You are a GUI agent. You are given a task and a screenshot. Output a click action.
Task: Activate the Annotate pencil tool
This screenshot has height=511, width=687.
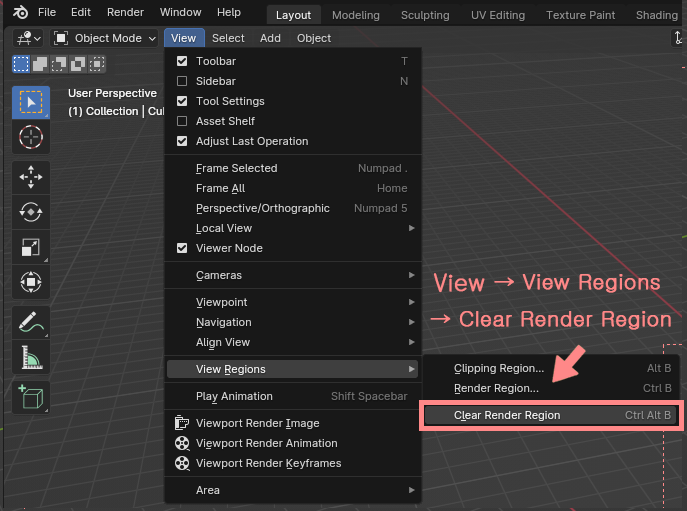[x=31, y=322]
